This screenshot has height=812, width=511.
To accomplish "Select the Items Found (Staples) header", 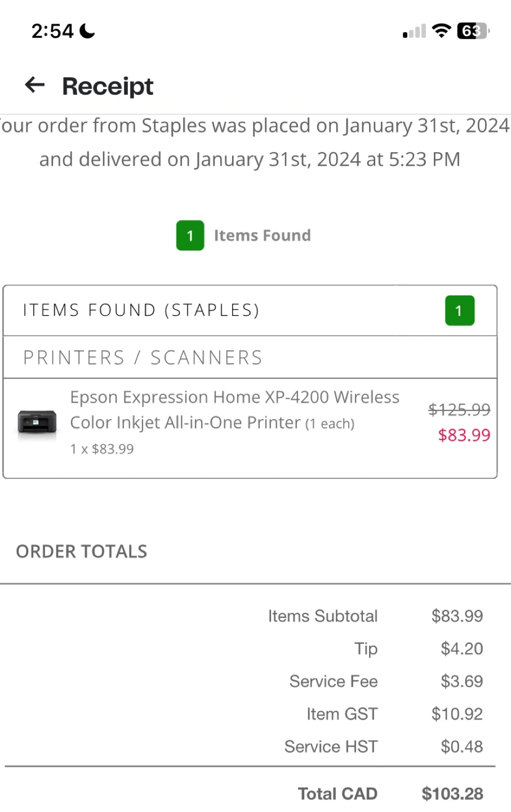I will (250, 311).
